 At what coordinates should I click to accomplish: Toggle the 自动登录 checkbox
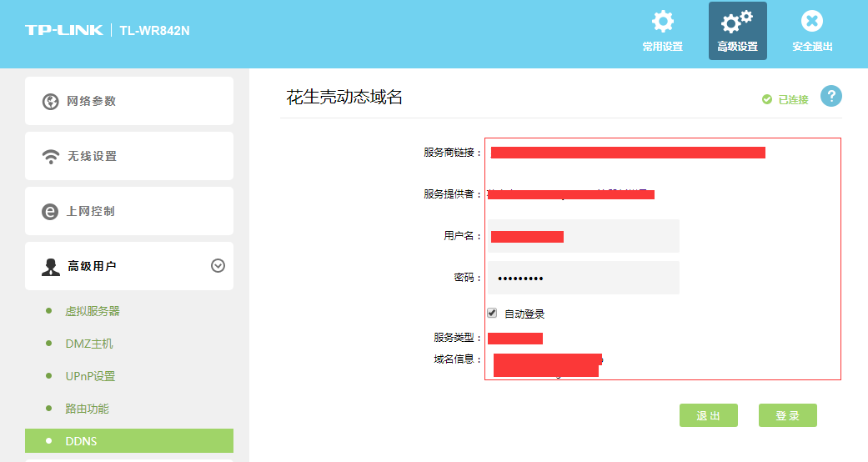pos(492,313)
